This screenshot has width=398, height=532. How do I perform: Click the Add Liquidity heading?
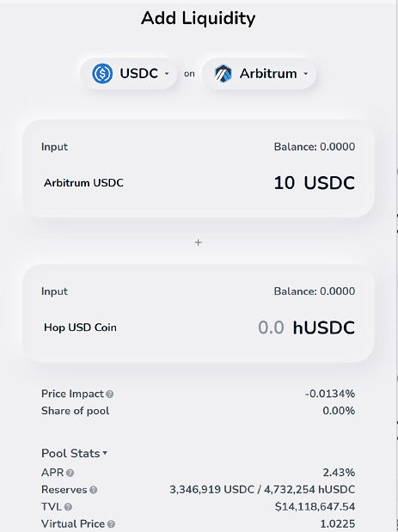tap(199, 18)
